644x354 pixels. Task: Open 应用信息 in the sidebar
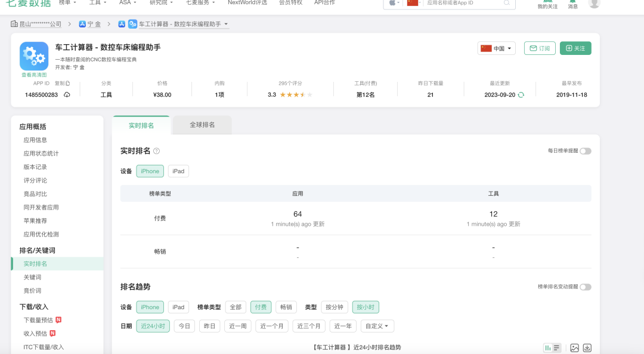coord(35,140)
